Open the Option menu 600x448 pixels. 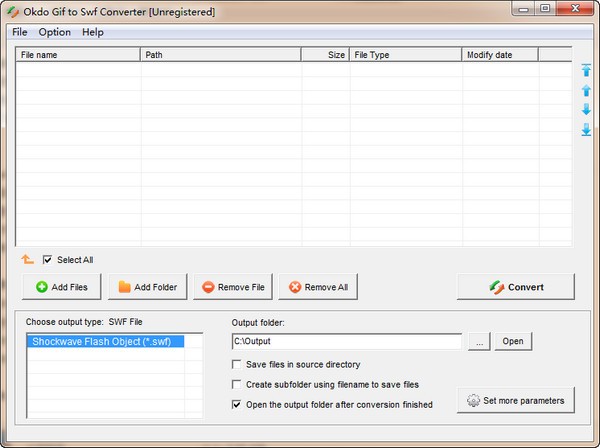[x=54, y=32]
